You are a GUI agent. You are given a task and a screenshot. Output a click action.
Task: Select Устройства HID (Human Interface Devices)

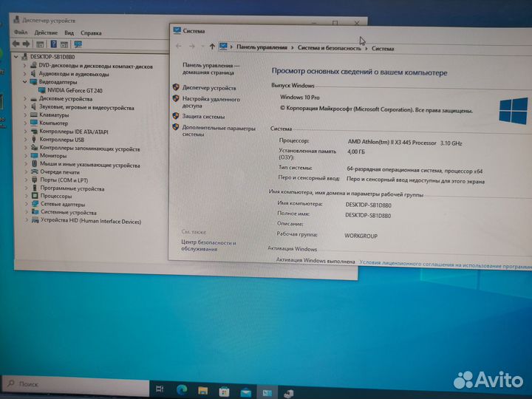[x=91, y=221]
